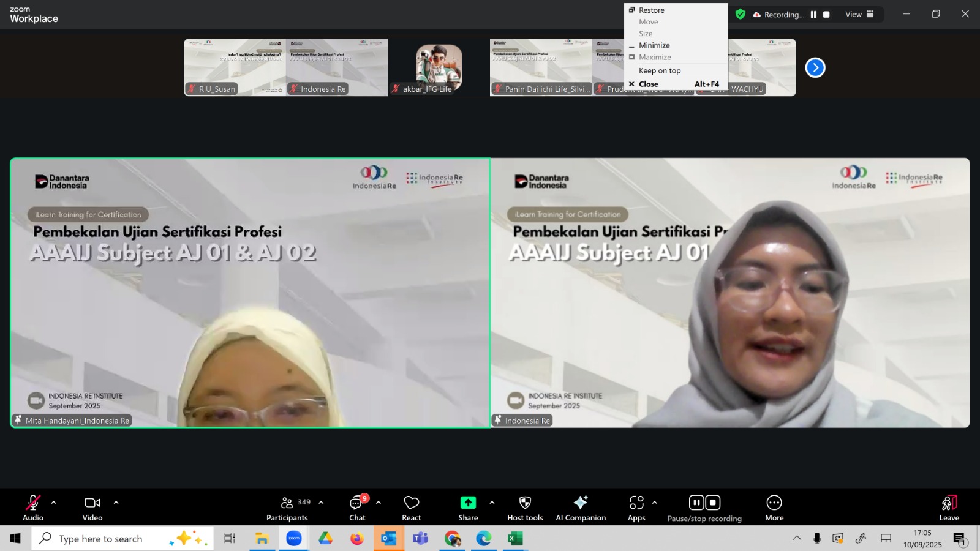The width and height of the screenshot is (980, 551).
Task: Toggle camera with Video icon
Action: tap(92, 503)
